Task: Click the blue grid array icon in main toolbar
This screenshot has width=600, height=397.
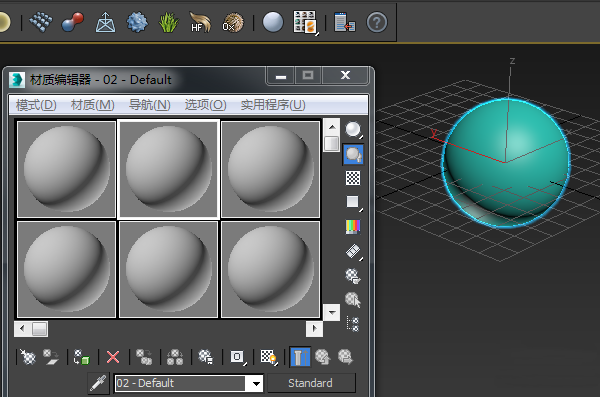Action: (x=41, y=22)
